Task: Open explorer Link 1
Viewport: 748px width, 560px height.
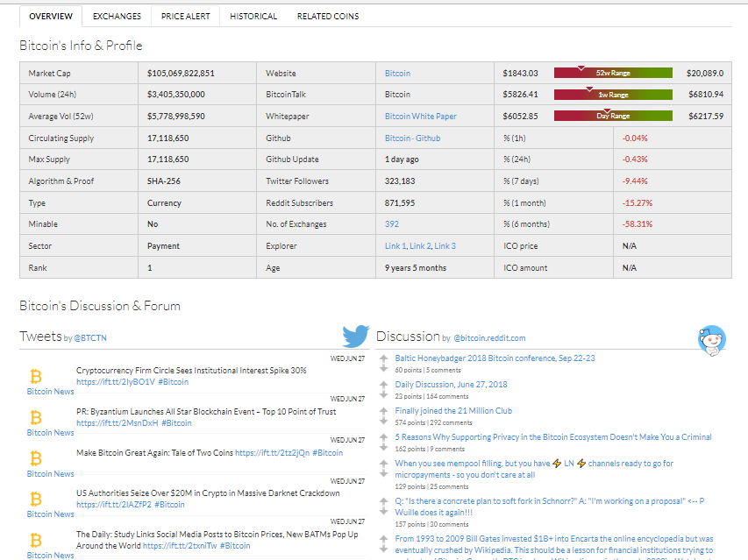Action: tap(395, 246)
